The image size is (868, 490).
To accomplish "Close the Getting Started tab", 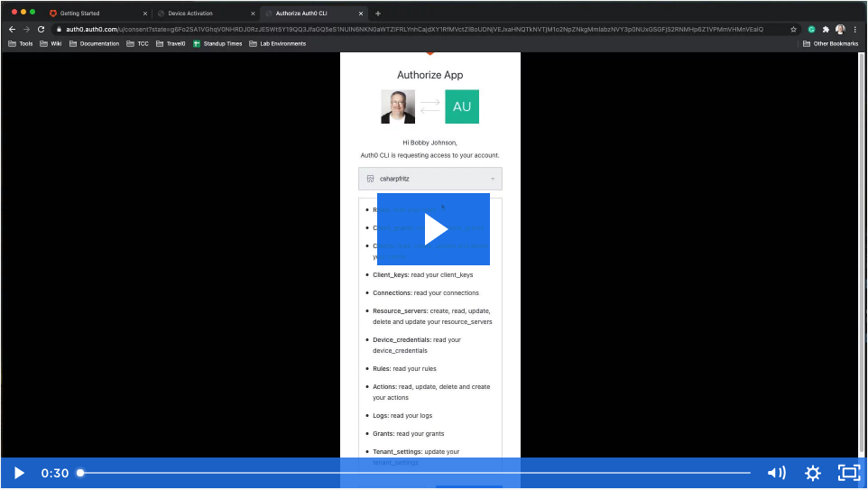I will point(145,14).
